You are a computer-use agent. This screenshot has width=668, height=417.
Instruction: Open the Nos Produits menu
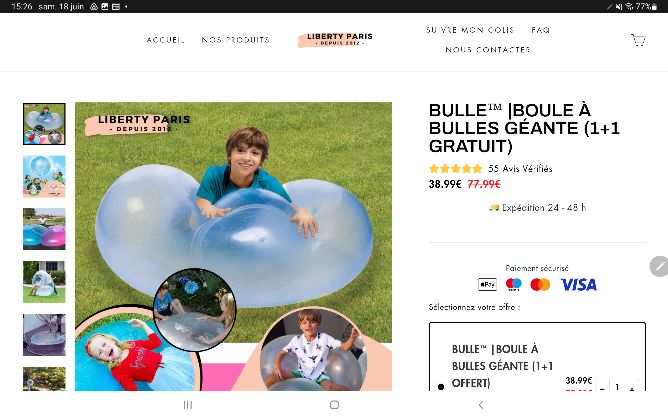236,40
